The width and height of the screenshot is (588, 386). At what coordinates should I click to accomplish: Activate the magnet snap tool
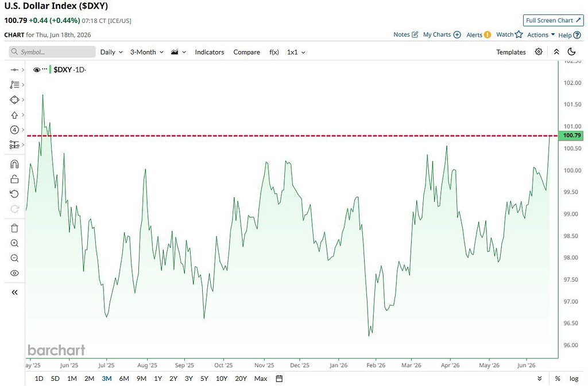14,164
